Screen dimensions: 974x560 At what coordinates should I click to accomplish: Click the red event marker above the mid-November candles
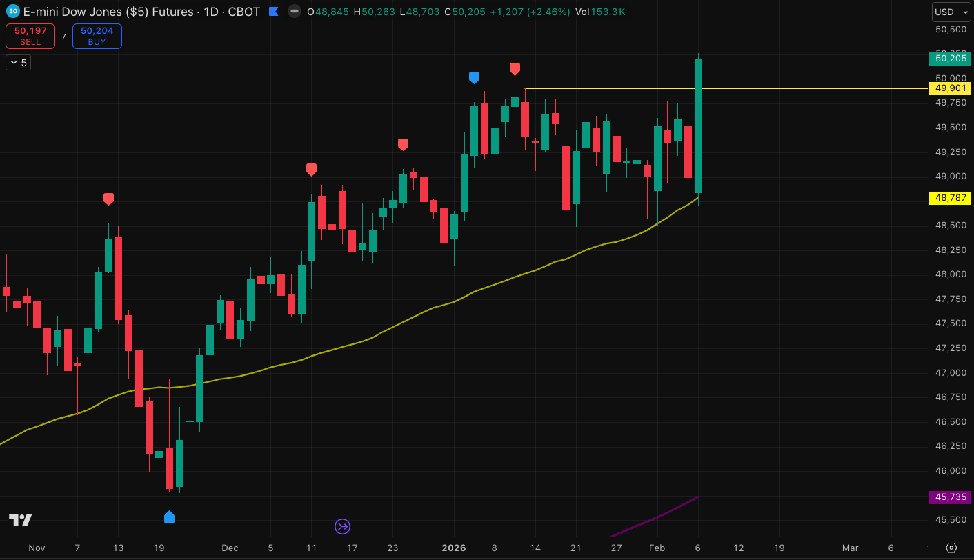pos(108,199)
